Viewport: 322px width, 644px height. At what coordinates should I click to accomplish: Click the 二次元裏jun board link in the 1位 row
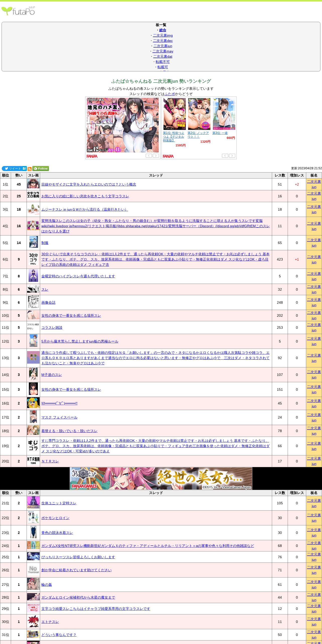314,184
